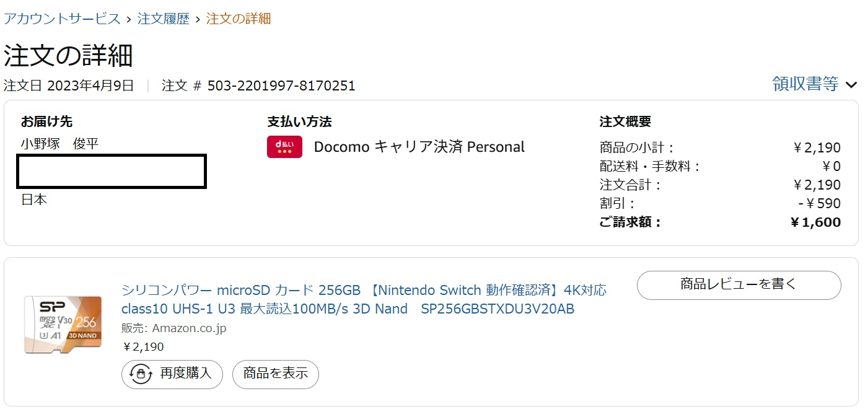Screen dimensions: 868x417
Task: Click the seller text 販売: Amazon.co.jp
Action: pos(173,328)
